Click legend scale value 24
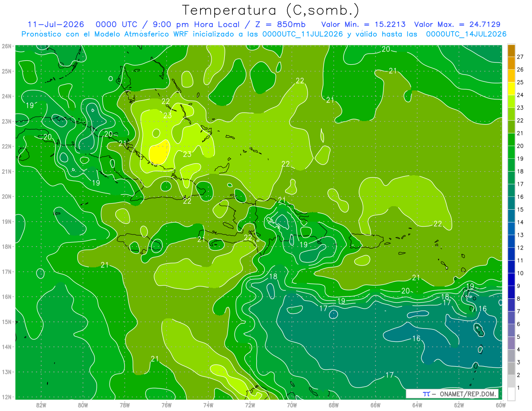The height and width of the screenshot is (411, 532). pyautogui.click(x=520, y=95)
